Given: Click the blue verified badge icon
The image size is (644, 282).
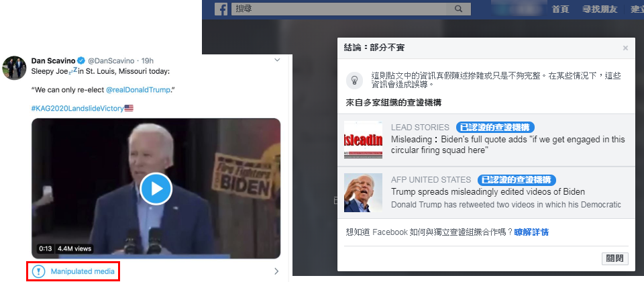Looking at the screenshot, I should tap(81, 61).
